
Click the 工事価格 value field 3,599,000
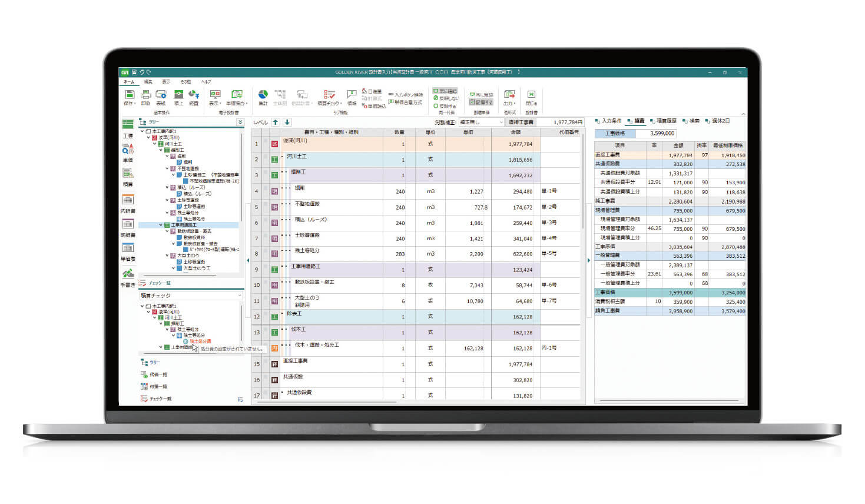coord(656,134)
